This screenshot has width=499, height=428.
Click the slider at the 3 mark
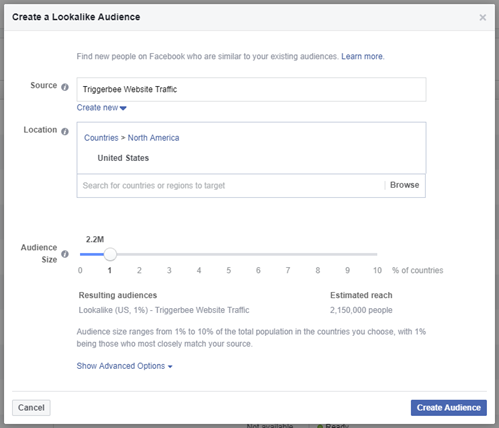(x=169, y=254)
